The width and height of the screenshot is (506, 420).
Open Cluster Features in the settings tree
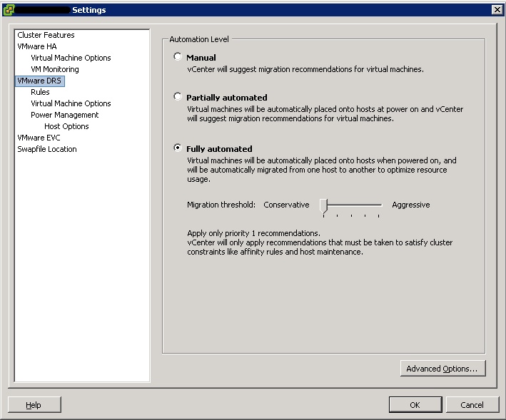click(46, 35)
